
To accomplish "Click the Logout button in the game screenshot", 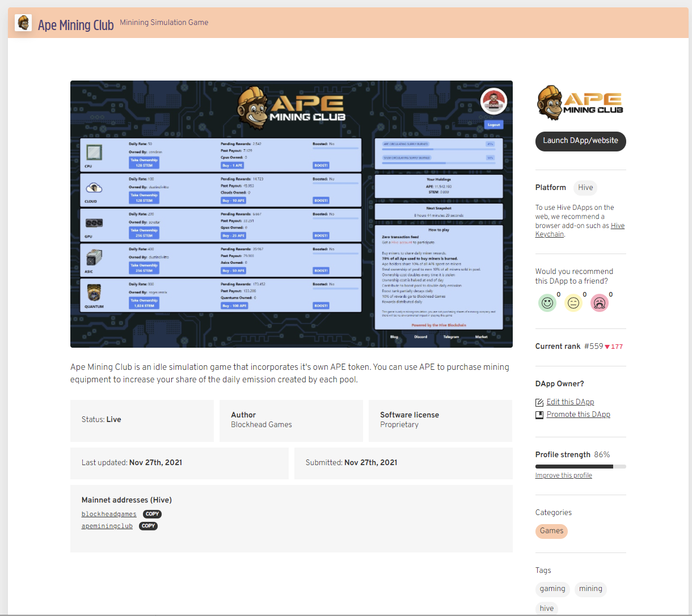I will point(493,125).
